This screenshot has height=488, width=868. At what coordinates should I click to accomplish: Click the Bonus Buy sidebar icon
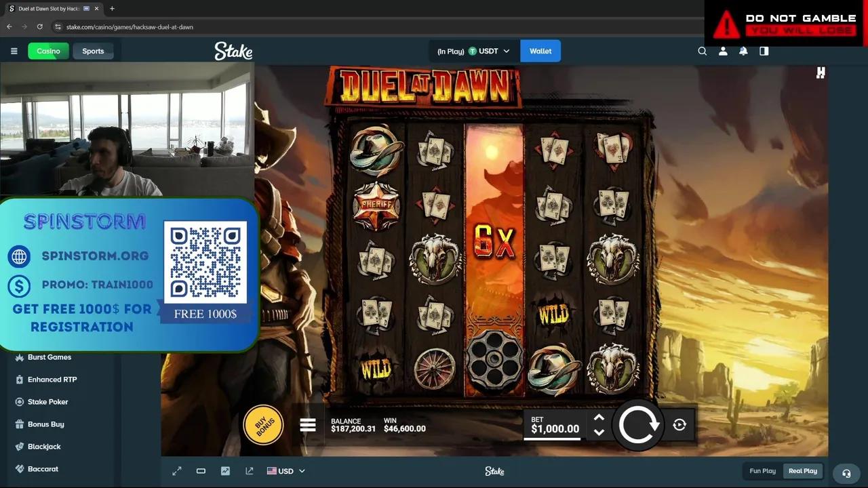pyautogui.click(x=19, y=424)
